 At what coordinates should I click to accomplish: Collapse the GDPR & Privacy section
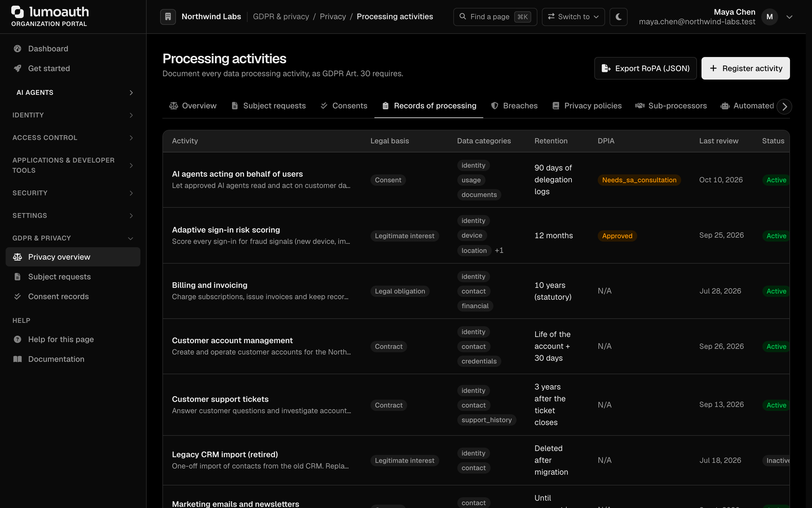point(73,238)
